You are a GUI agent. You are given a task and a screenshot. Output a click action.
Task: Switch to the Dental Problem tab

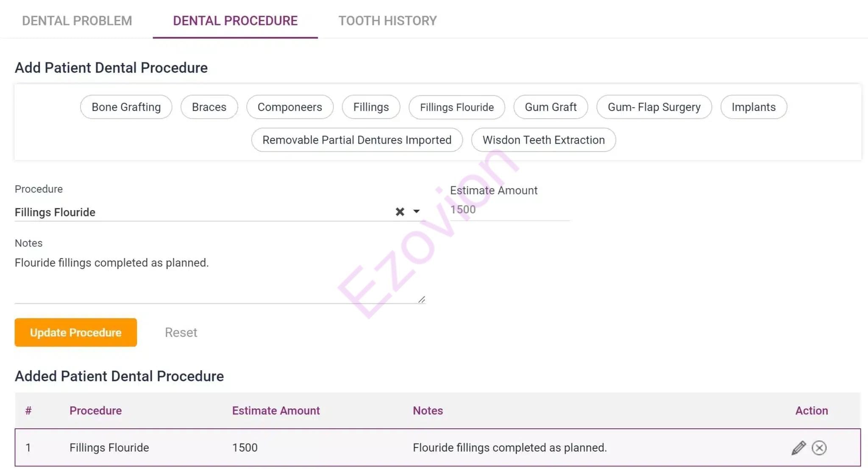click(x=77, y=21)
